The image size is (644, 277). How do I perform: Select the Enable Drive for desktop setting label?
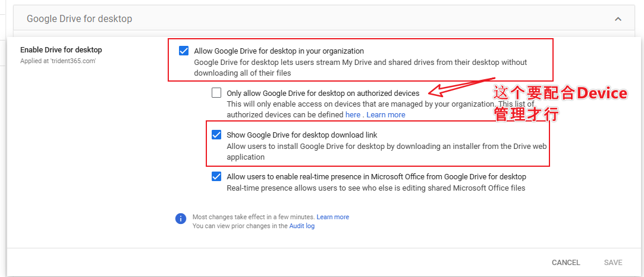61,50
